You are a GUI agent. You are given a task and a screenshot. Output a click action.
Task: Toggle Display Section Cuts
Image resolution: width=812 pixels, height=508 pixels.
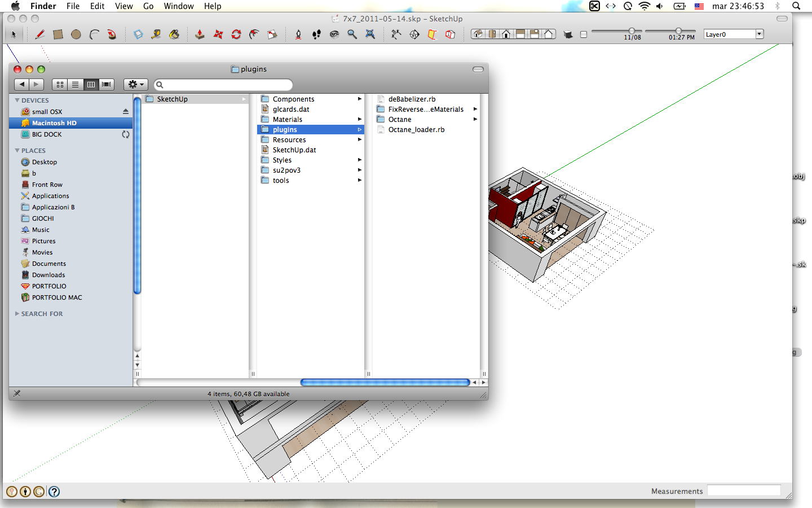click(450, 34)
